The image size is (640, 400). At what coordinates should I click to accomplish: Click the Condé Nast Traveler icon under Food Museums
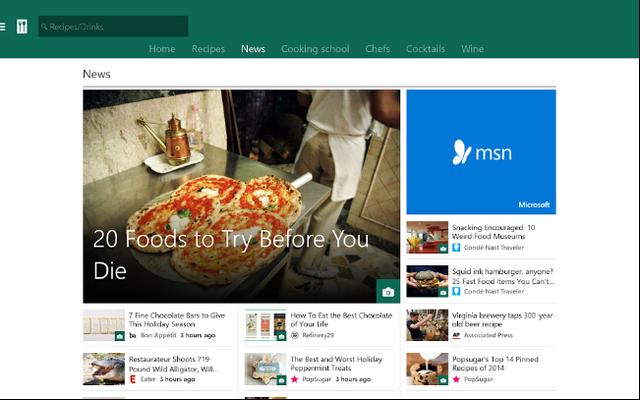456,247
